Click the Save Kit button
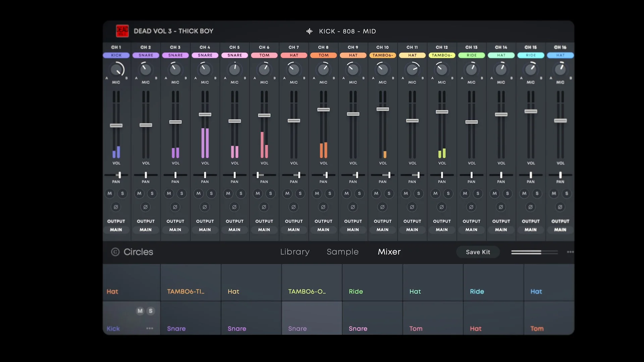 point(478,252)
